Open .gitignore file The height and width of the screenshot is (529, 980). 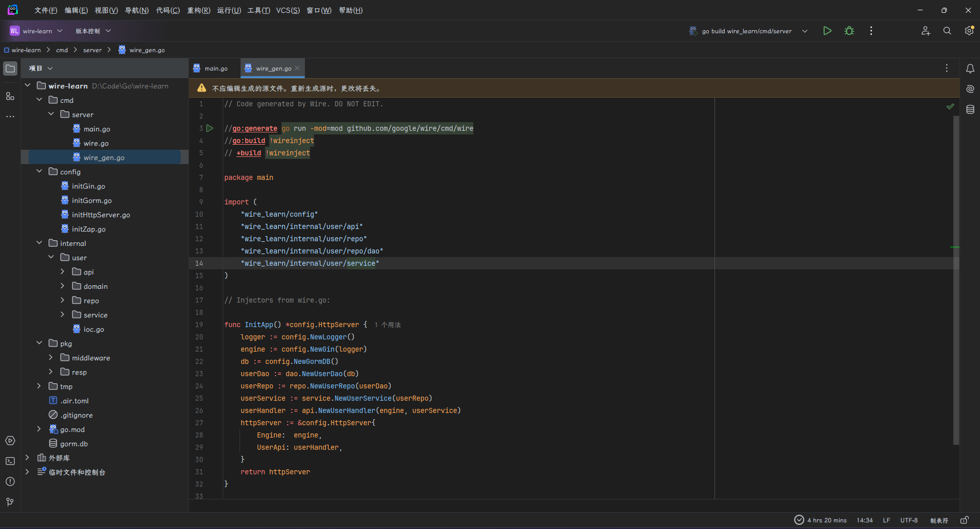point(77,415)
